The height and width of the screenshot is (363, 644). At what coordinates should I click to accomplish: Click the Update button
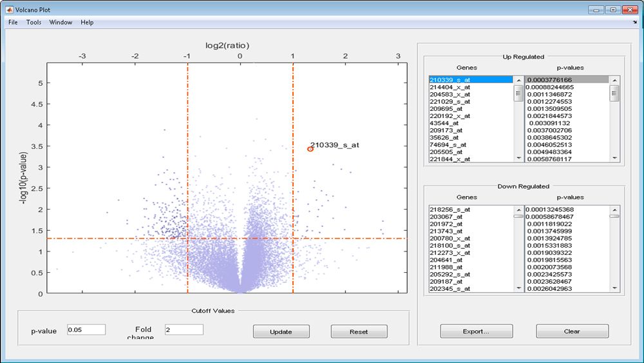(281, 331)
